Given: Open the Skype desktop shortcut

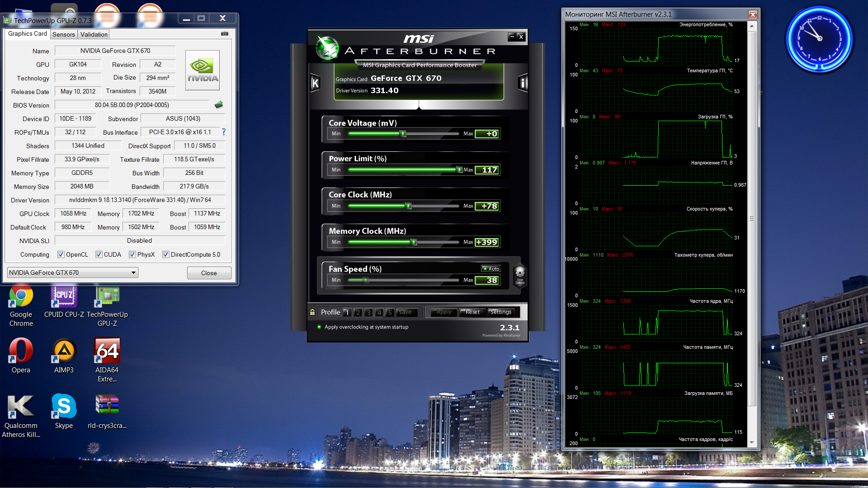Looking at the screenshot, I should (64, 407).
